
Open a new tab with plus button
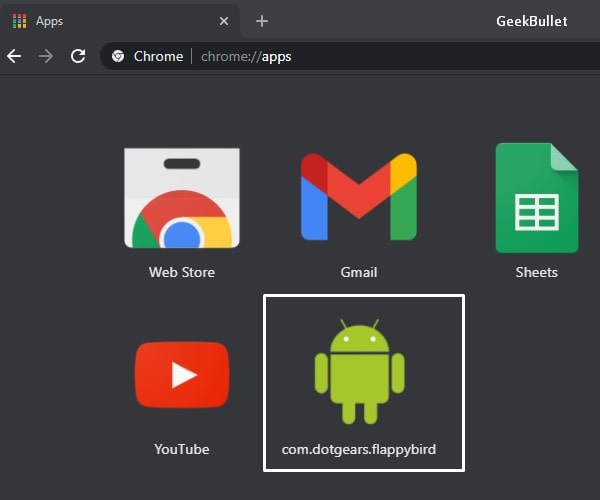coord(262,21)
